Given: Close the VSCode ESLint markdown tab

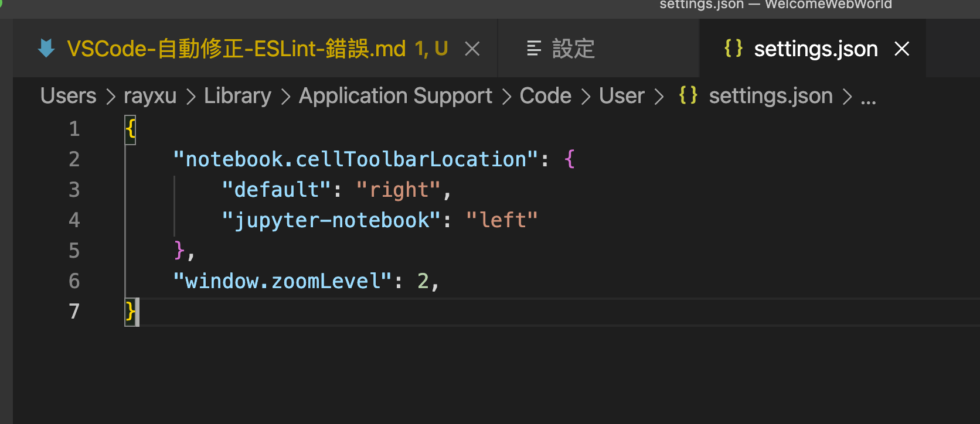Looking at the screenshot, I should 472,49.
